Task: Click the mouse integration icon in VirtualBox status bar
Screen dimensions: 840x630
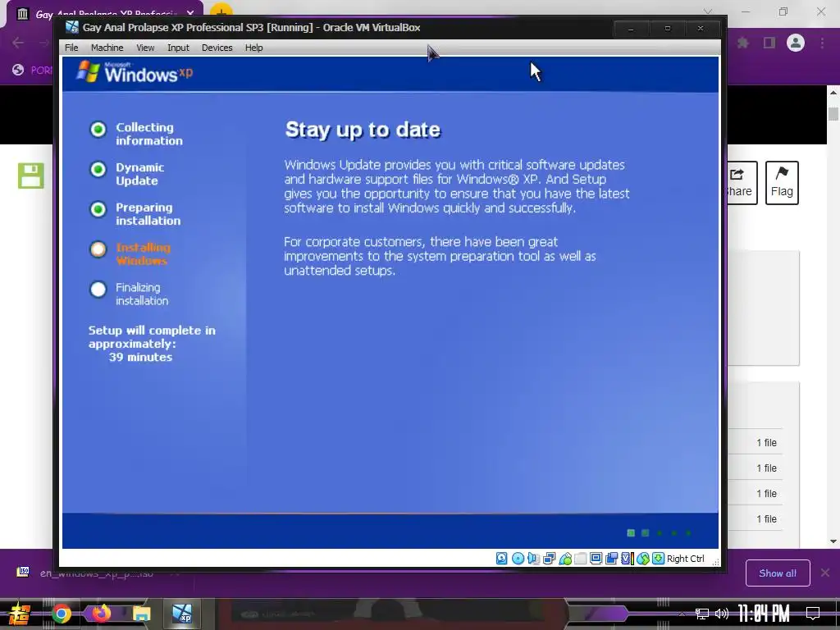Action: pyautogui.click(x=643, y=559)
